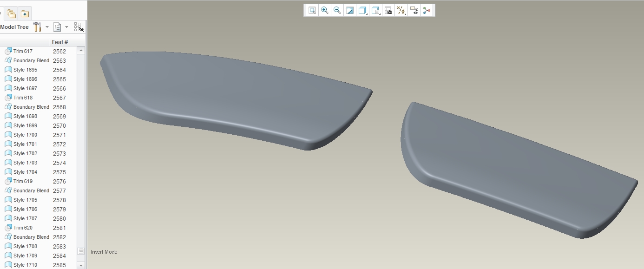Click feature number cell 2574
Image resolution: width=644 pixels, height=269 pixels.
click(59, 163)
